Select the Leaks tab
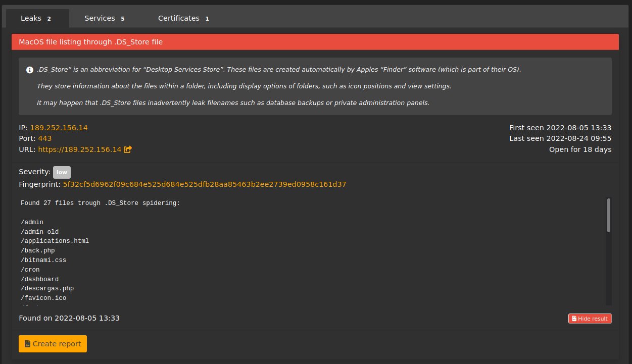 pyautogui.click(x=31, y=18)
